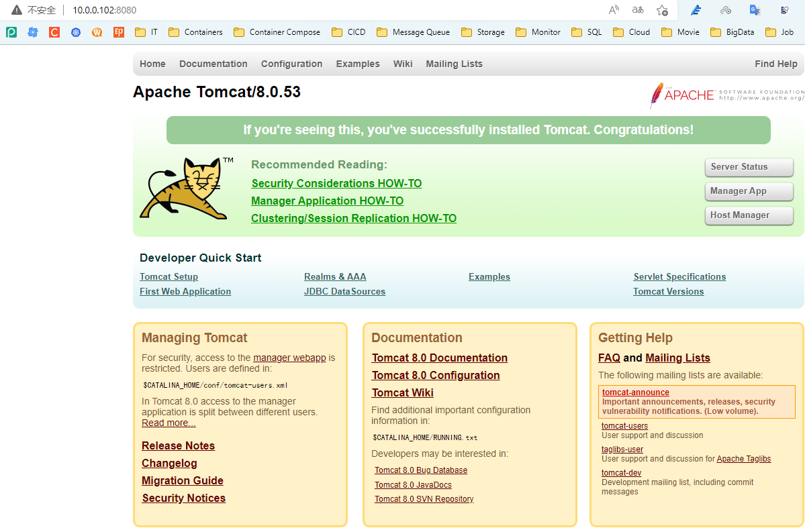The image size is (805, 532).
Task: Open Configuration in Tomcat nav bar
Action: 291,64
